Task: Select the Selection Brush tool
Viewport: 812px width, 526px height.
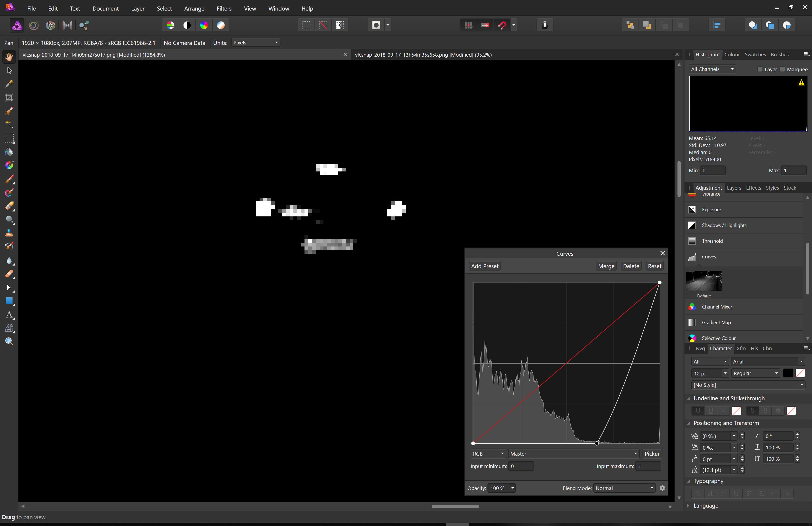Action: (9, 111)
